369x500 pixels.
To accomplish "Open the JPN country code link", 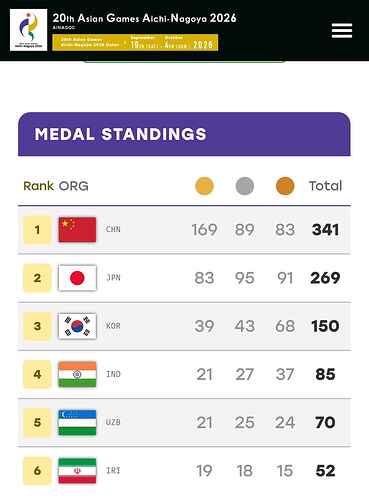I will [113, 277].
